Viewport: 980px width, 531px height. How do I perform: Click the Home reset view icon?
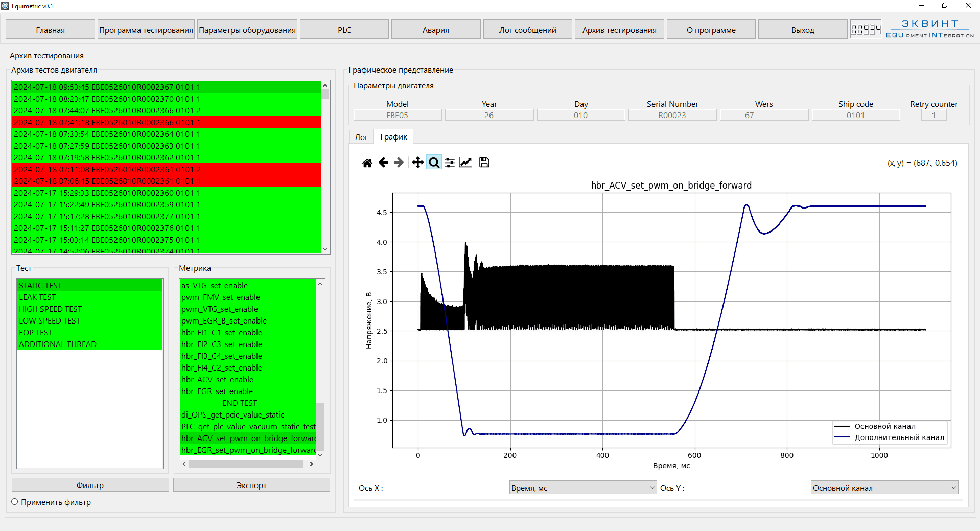367,163
